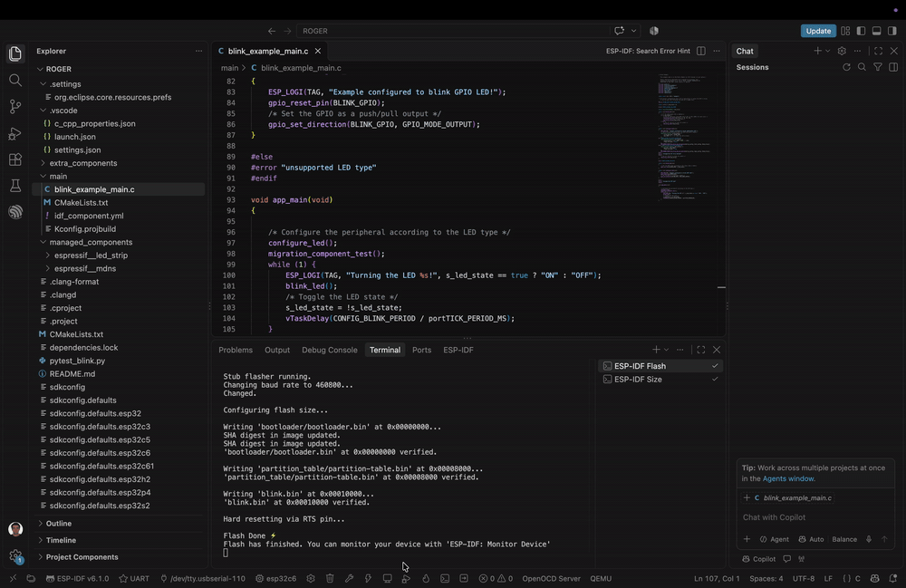This screenshot has height=588, width=906.
Task: Click ESP-IDF: Search Error Hint
Action: click(x=648, y=51)
